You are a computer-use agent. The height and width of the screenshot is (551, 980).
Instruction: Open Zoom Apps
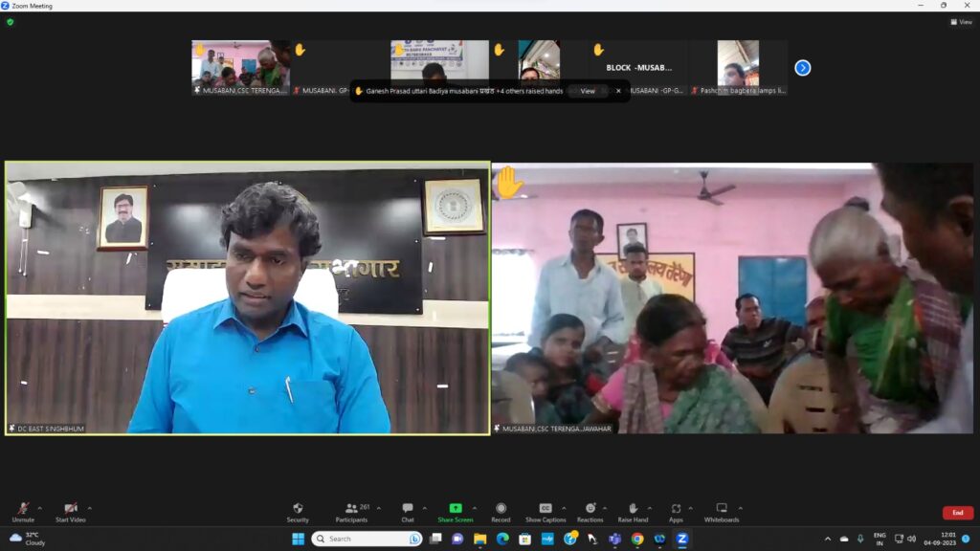click(x=676, y=512)
